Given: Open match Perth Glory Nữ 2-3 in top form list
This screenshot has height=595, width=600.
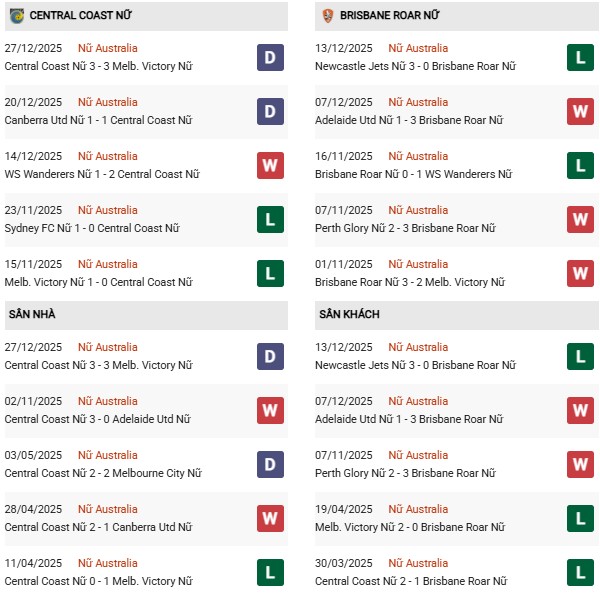Looking at the screenshot, I should coord(405,228).
